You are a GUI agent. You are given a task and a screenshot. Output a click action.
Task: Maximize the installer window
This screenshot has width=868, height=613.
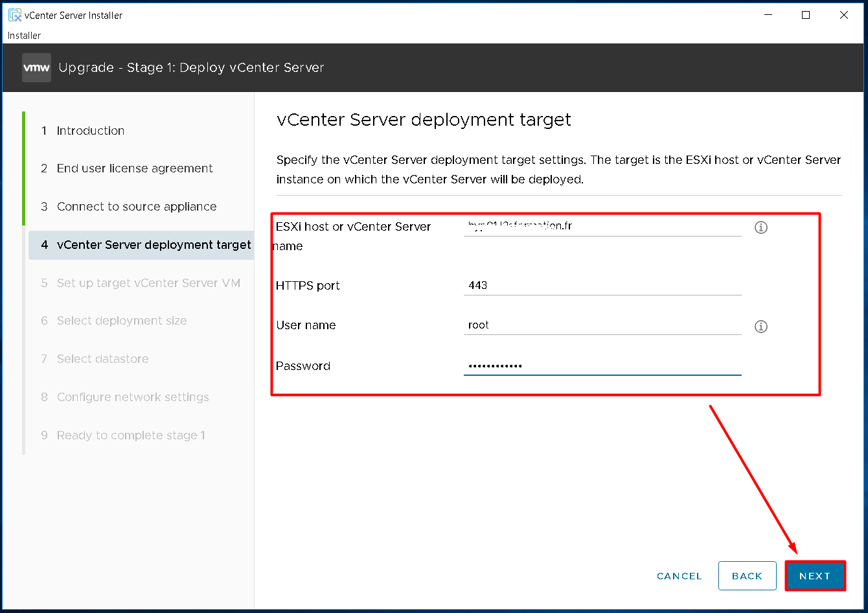[806, 15]
